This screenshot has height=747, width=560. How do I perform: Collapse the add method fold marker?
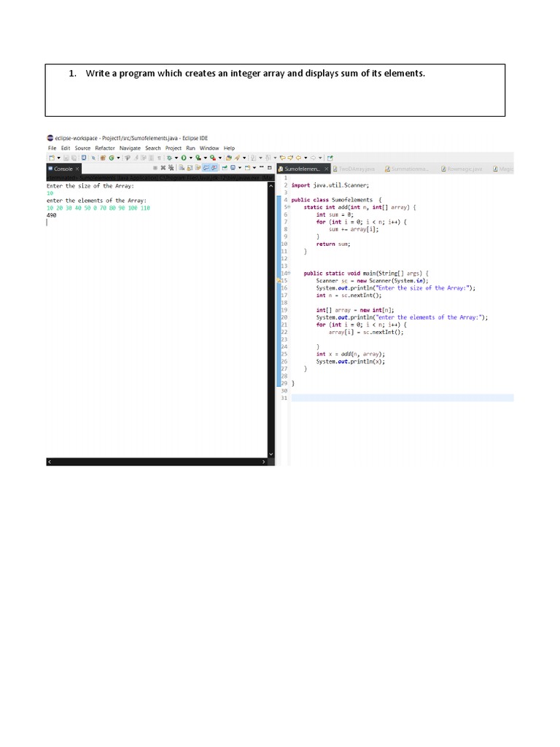[x=289, y=207]
